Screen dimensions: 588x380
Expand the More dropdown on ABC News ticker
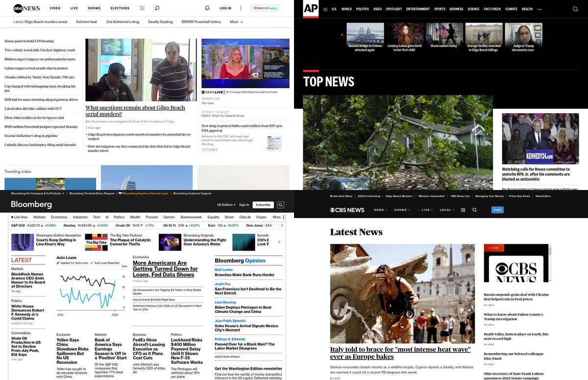click(236, 22)
